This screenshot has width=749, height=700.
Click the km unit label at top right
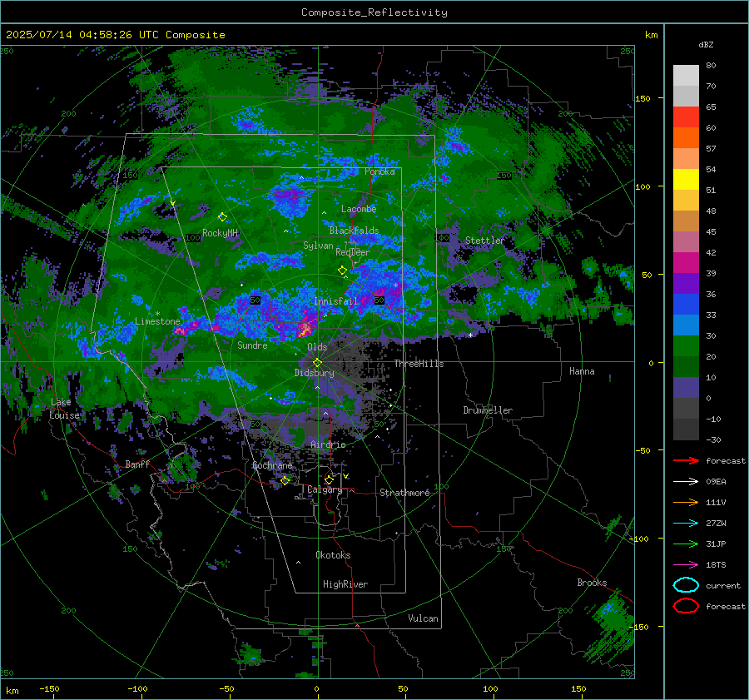tap(651, 35)
